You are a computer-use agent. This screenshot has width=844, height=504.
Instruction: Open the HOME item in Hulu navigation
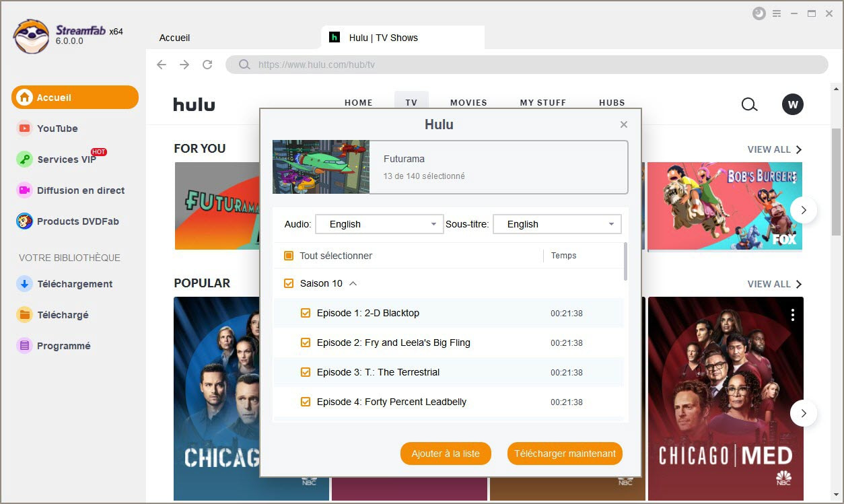359,103
